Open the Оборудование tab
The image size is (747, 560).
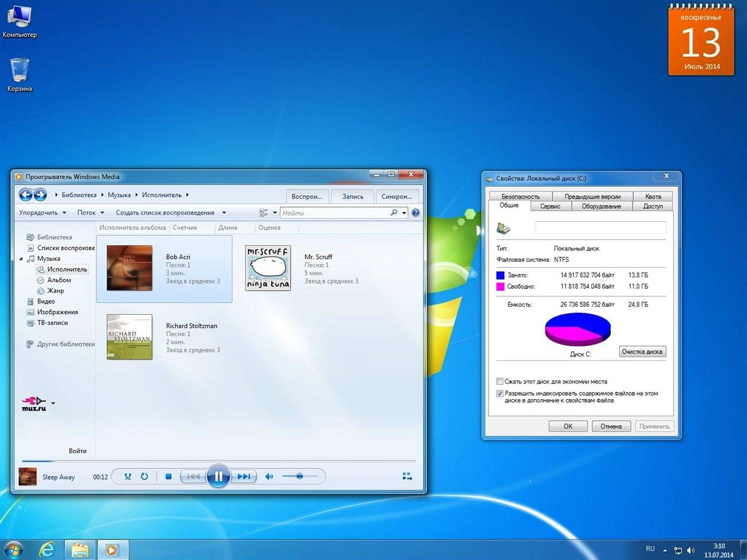[602, 206]
